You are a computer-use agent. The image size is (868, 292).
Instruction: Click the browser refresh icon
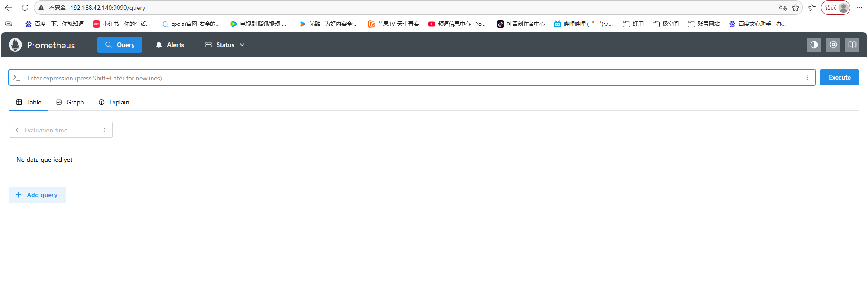tap(25, 8)
